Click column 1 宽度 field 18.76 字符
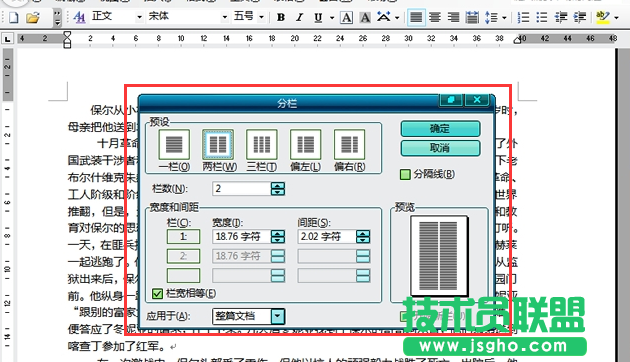630x362 pixels. coord(241,236)
